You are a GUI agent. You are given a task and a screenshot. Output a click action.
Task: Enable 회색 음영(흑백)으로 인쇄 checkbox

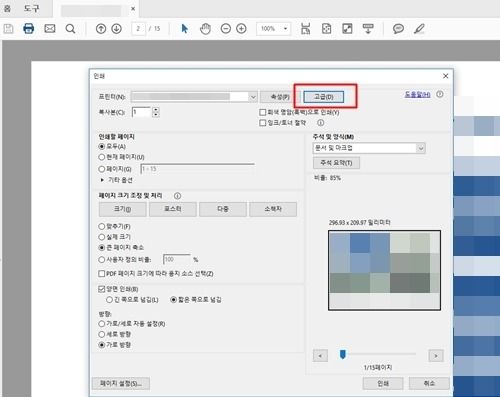[x=263, y=112]
